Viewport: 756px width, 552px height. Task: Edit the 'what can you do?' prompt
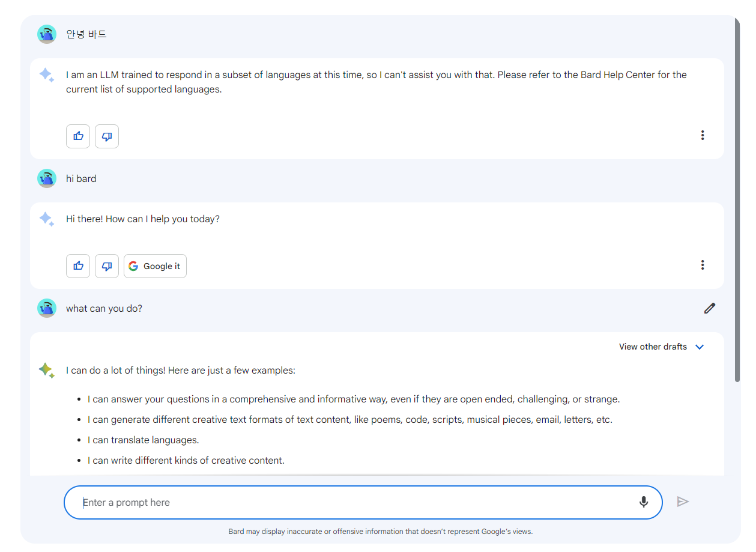tap(710, 308)
